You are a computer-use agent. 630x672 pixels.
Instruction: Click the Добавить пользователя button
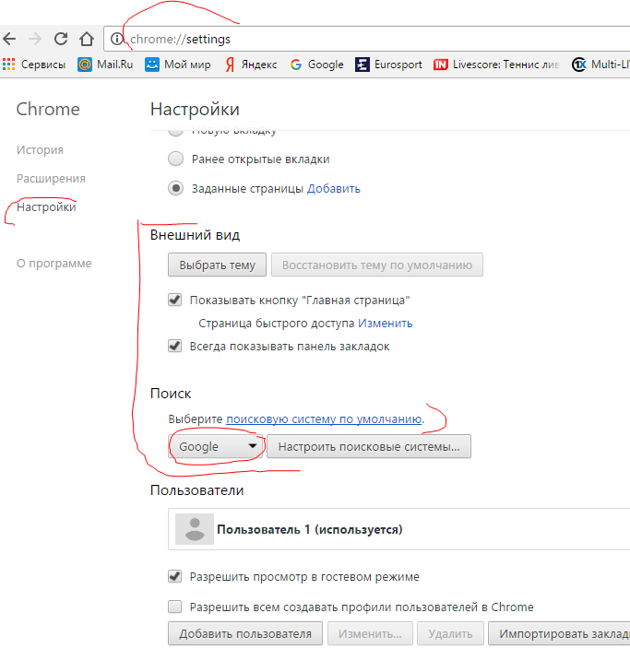(x=245, y=633)
